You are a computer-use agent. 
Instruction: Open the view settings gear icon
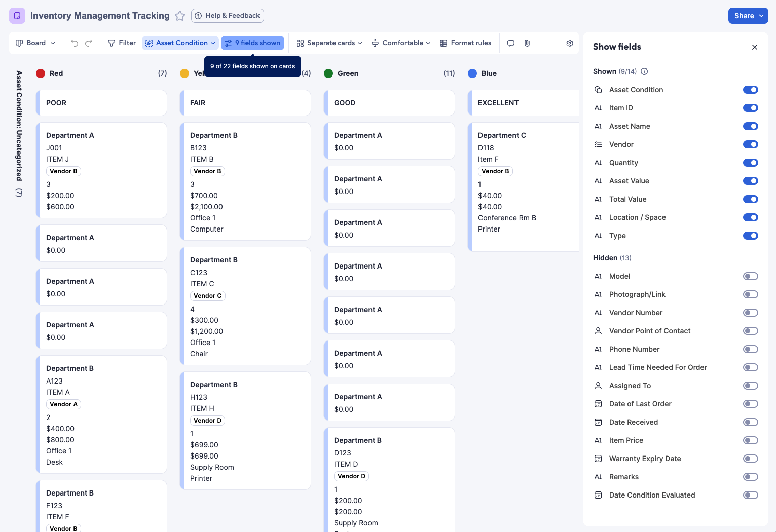(569, 43)
